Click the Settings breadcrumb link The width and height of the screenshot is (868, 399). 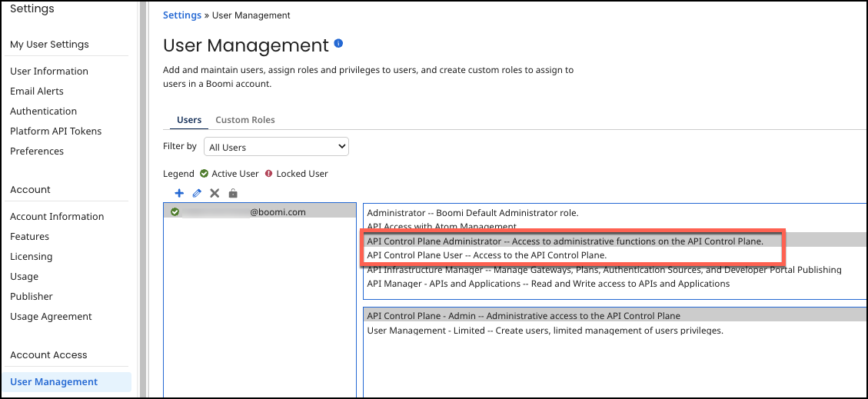pos(182,15)
